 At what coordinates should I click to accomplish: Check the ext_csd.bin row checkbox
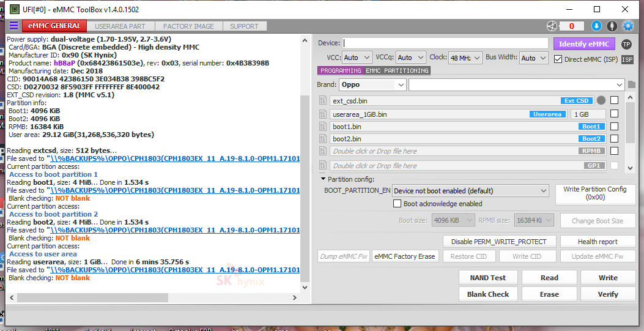(614, 100)
